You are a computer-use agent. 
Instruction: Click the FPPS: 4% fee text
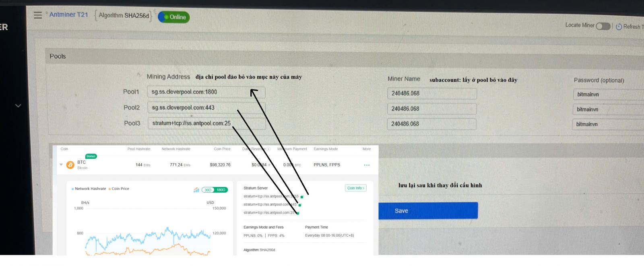[276, 236]
